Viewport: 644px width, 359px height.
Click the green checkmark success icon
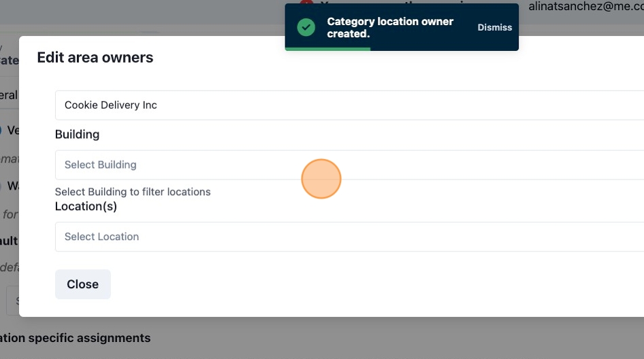306,27
